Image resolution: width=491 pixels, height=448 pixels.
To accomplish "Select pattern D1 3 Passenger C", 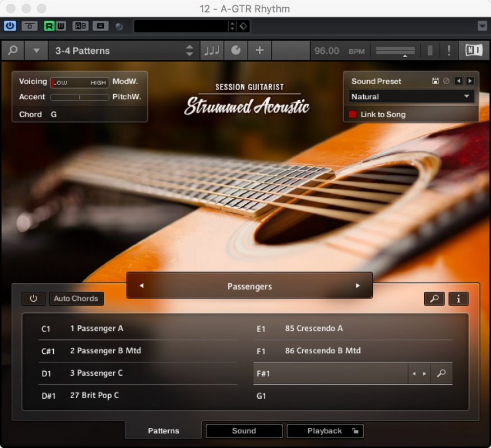I will pos(138,373).
